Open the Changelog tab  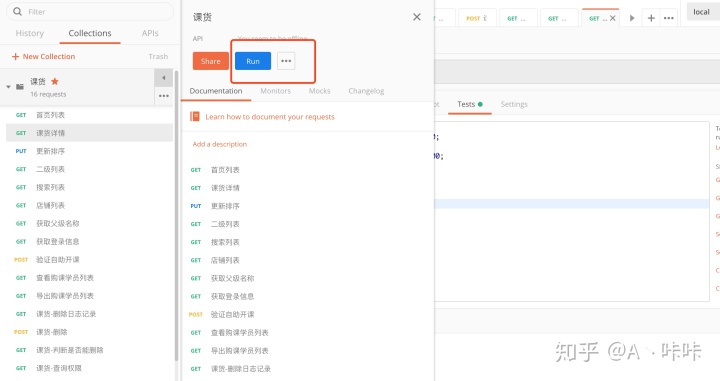click(x=366, y=91)
